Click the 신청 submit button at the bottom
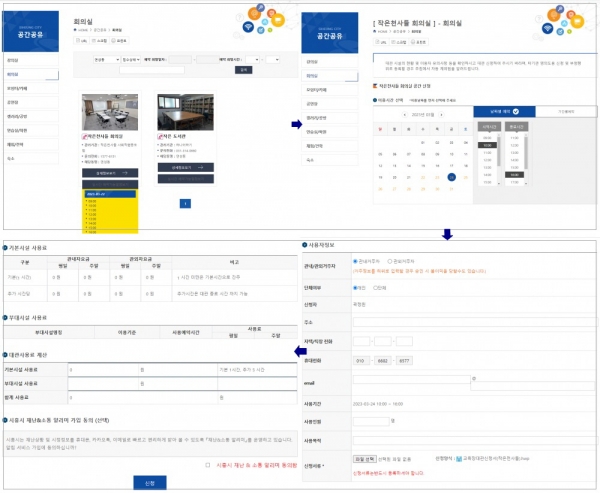 click(x=149, y=483)
